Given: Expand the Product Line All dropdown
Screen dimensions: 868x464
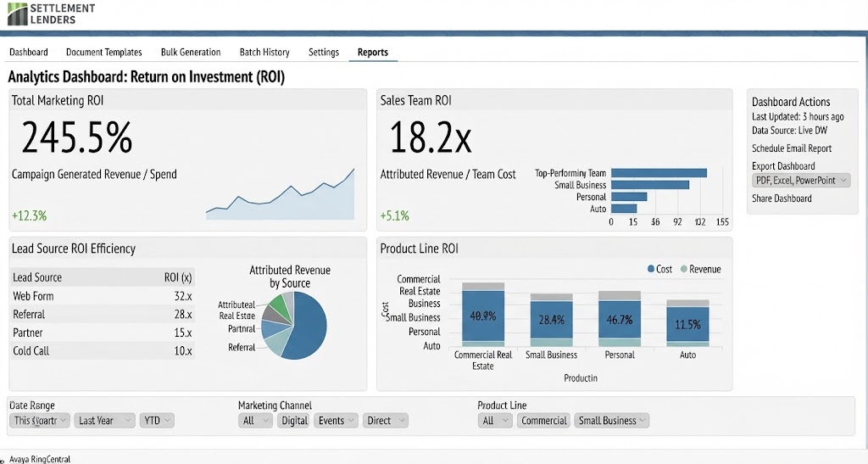Looking at the screenshot, I should [x=495, y=421].
